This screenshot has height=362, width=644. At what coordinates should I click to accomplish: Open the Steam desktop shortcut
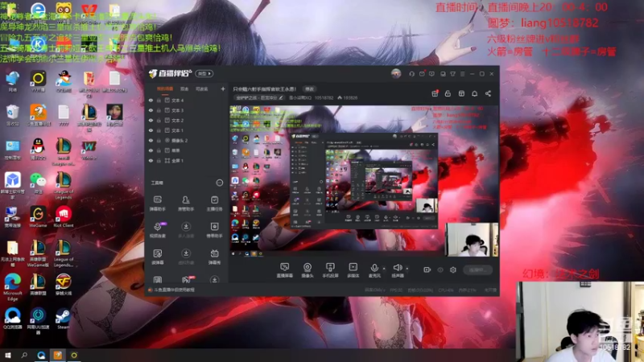[x=64, y=319]
